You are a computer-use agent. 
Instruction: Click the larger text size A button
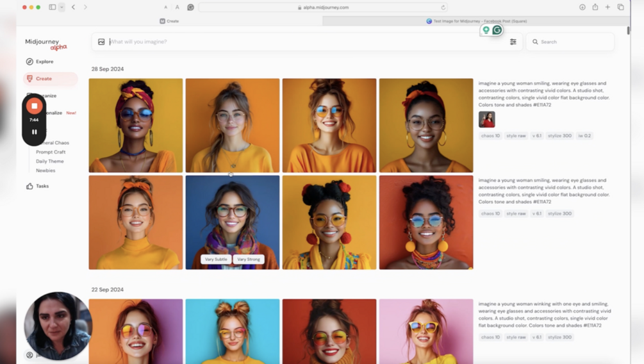pos(177,7)
